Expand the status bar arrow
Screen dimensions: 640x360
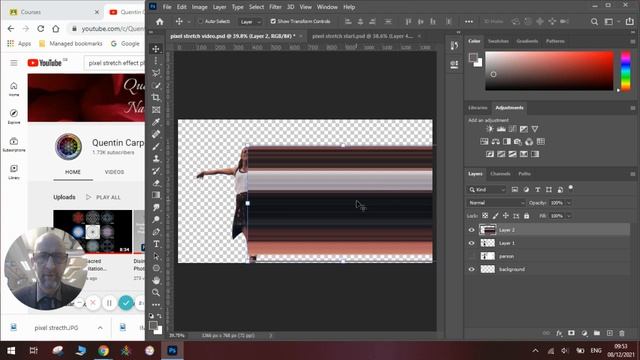pyautogui.click(x=271, y=336)
